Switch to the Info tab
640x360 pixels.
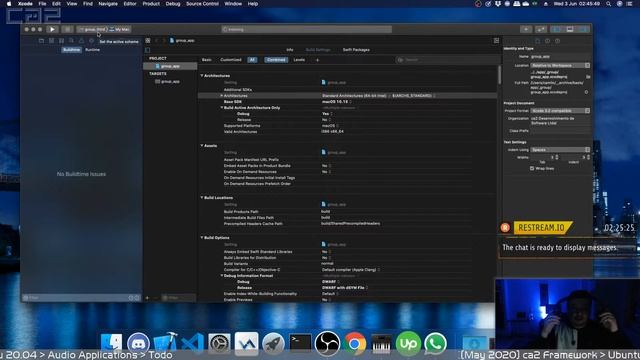[x=290, y=50]
